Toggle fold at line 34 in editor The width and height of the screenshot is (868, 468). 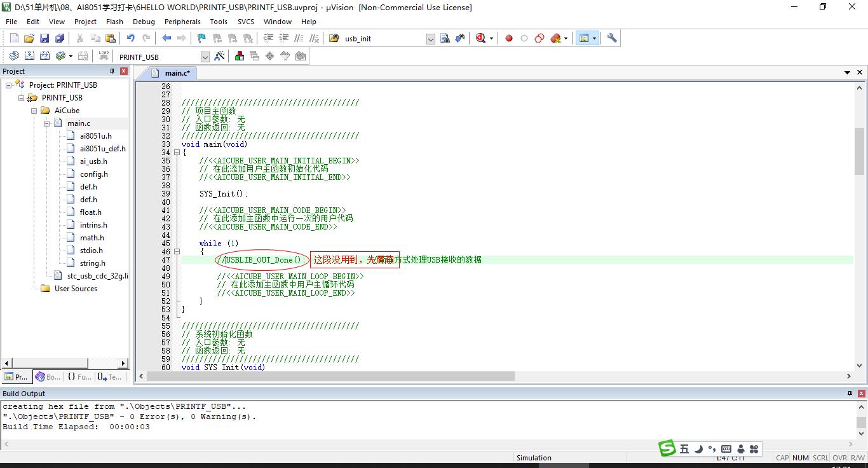pos(177,153)
